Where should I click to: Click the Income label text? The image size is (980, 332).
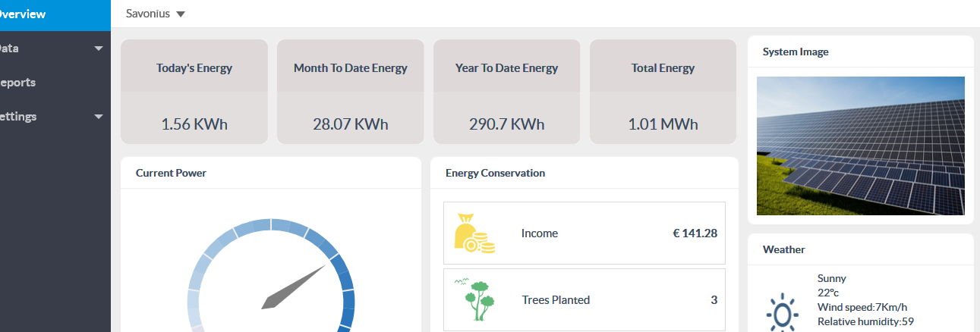click(x=540, y=233)
